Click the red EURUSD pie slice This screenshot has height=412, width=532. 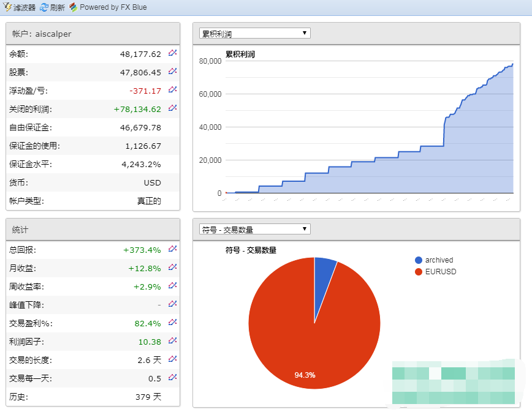[306, 343]
